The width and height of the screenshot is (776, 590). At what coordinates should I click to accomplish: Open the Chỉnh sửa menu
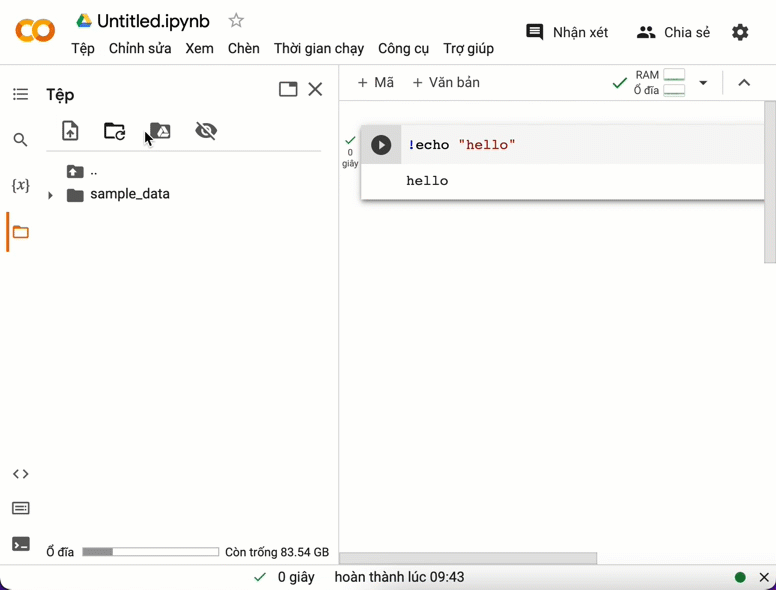[140, 48]
